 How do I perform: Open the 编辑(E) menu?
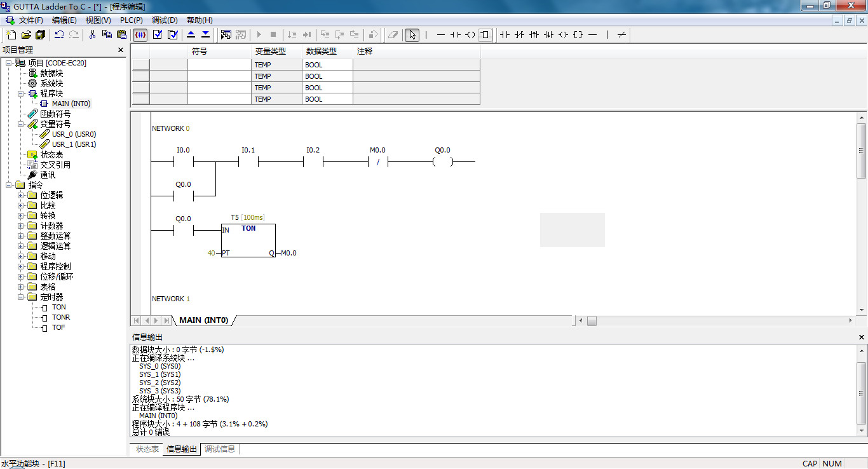tap(64, 20)
